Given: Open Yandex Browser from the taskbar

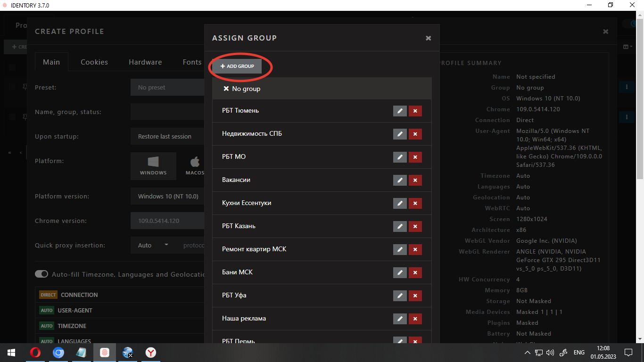Looking at the screenshot, I should pos(151,353).
